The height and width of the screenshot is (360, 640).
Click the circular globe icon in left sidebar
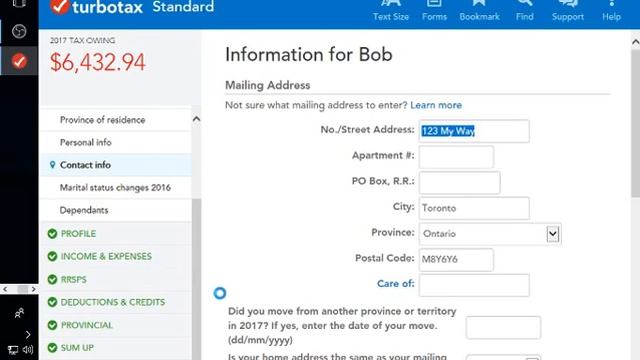(19, 31)
